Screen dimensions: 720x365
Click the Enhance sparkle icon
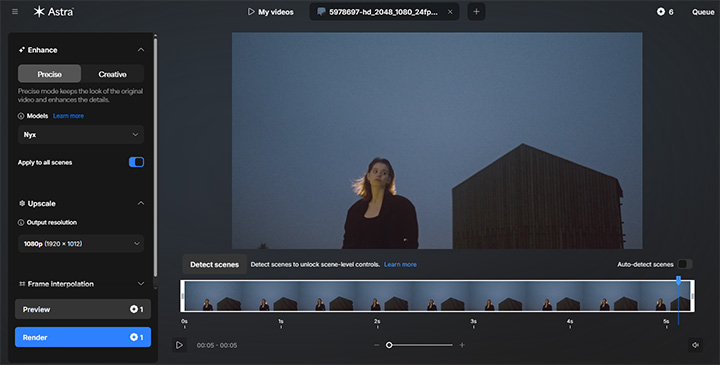(21, 50)
